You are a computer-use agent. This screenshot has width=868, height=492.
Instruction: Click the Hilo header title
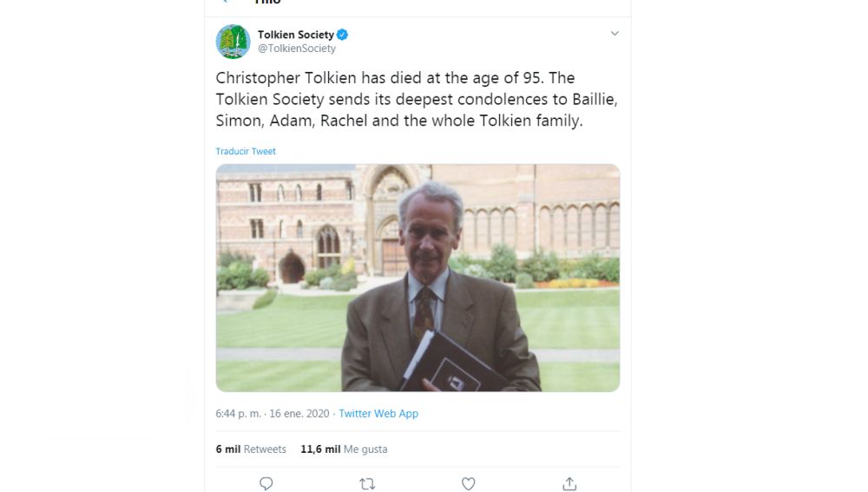(267, 3)
